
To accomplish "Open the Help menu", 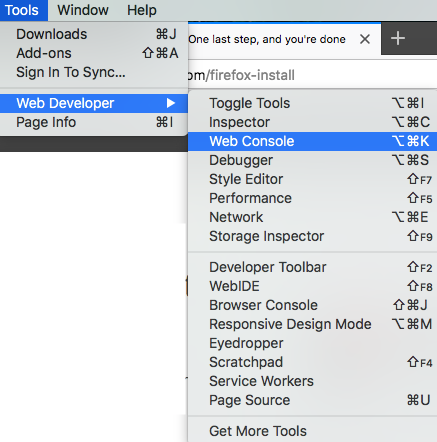I will pos(142,10).
